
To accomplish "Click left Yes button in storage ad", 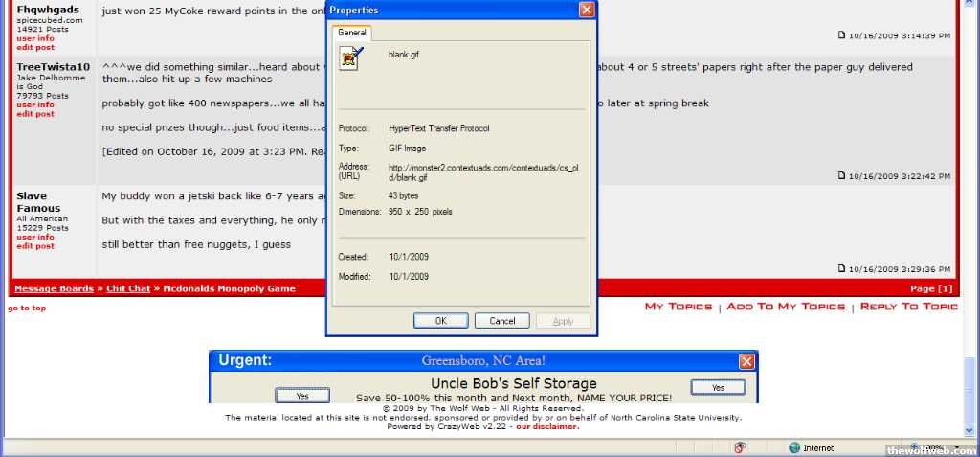I will [x=302, y=395].
